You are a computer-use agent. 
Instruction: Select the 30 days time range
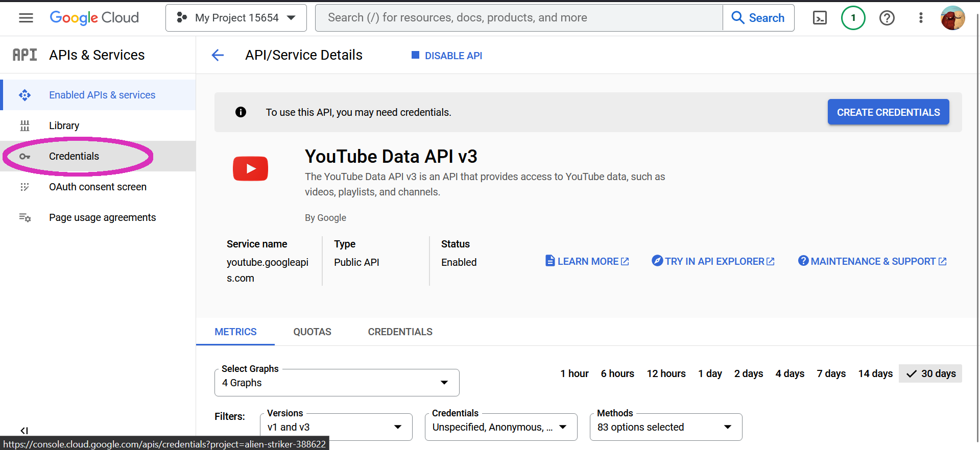click(x=930, y=373)
